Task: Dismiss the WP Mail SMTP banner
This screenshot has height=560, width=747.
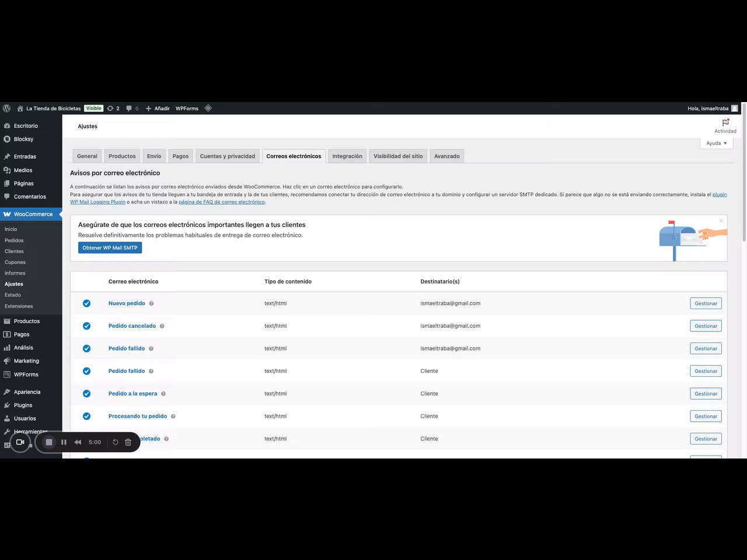Action: point(721,220)
